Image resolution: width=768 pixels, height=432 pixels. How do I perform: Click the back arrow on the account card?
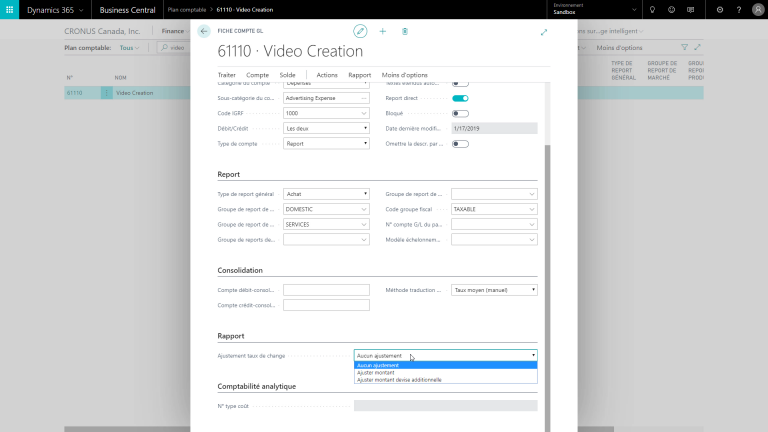(x=205, y=31)
